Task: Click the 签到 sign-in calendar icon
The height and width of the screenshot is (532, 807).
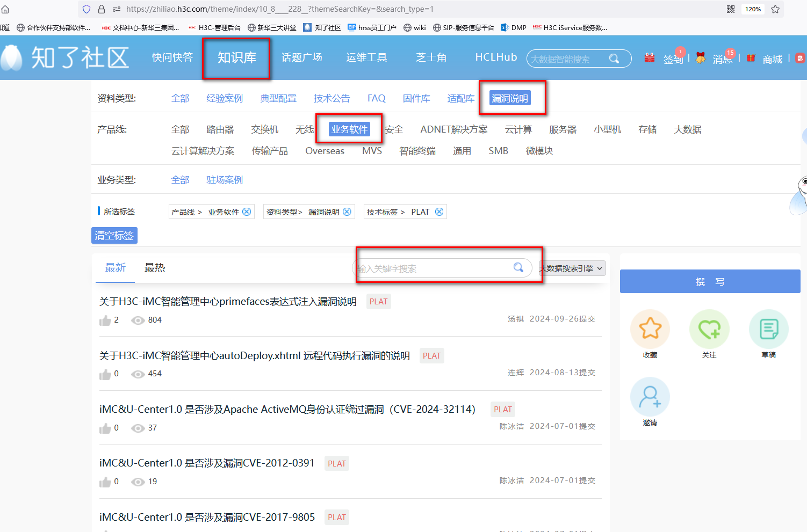Action: (x=650, y=58)
